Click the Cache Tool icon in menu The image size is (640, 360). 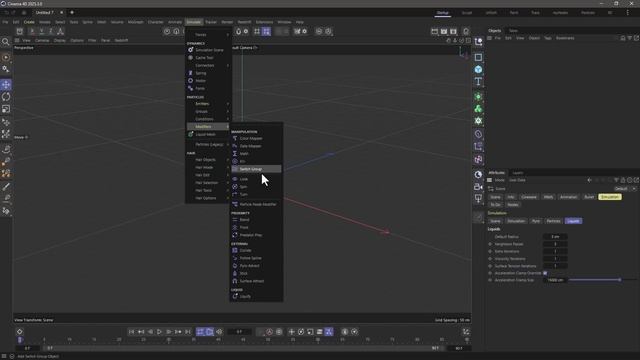tap(190, 58)
